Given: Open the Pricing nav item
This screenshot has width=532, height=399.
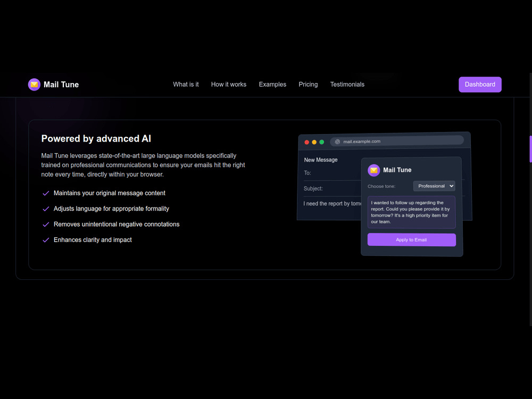Looking at the screenshot, I should click(308, 85).
